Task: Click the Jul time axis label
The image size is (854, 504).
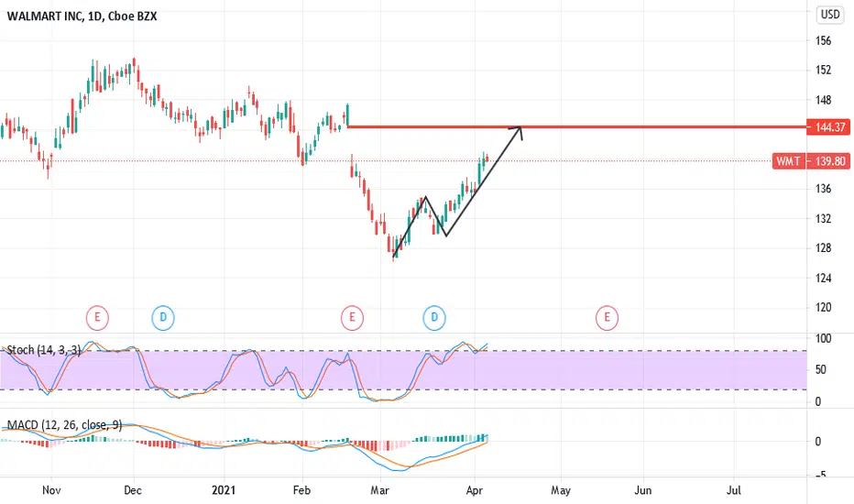Action: [x=734, y=490]
